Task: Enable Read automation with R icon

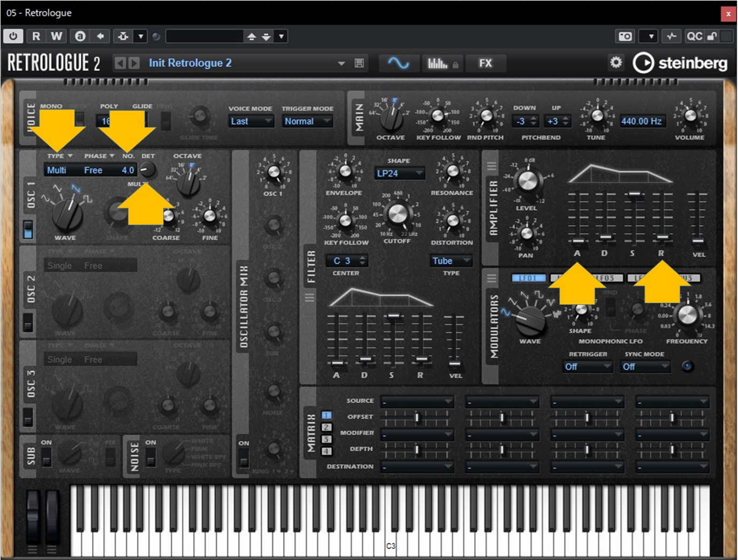Action: tap(36, 36)
